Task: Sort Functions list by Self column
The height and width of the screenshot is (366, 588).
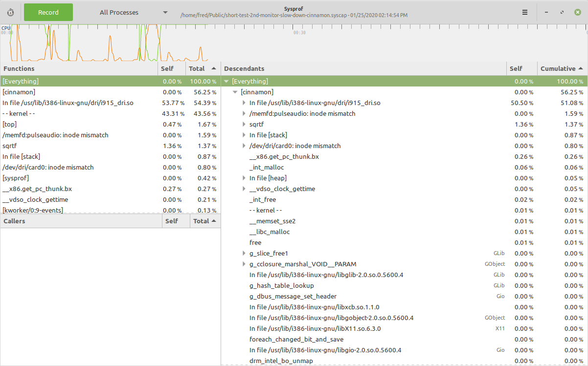Action: point(172,69)
